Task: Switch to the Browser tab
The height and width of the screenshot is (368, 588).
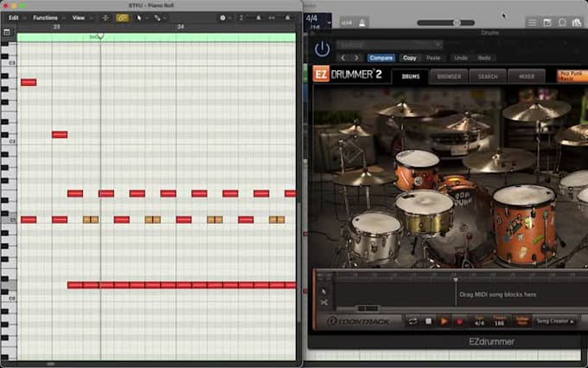Action: pos(448,76)
